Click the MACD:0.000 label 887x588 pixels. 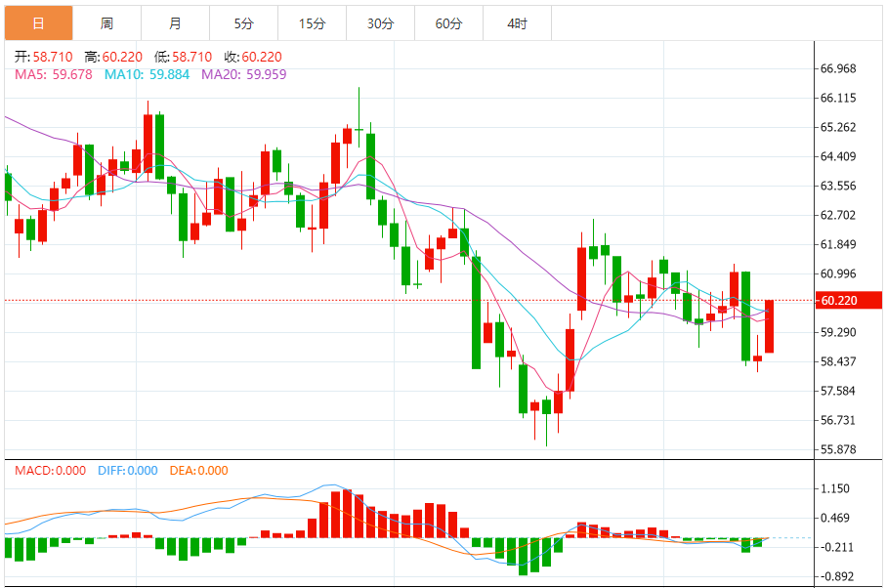51,471
